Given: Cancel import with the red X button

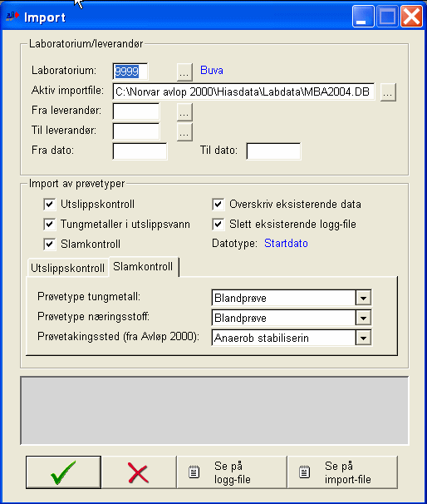Looking at the screenshot, I should point(139,472).
